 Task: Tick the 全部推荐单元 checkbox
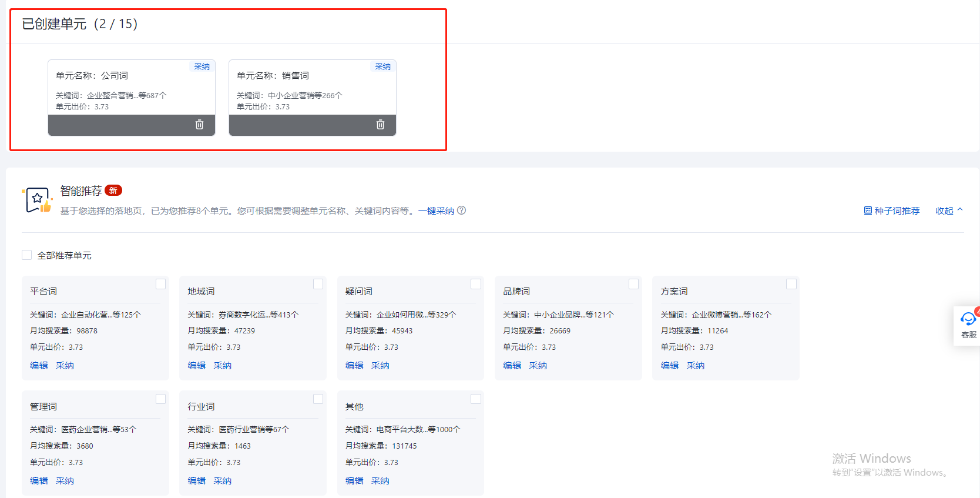click(26, 255)
